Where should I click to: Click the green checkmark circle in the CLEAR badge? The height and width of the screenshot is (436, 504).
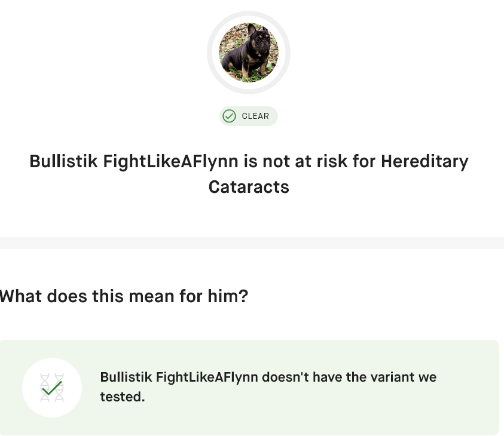click(x=229, y=116)
